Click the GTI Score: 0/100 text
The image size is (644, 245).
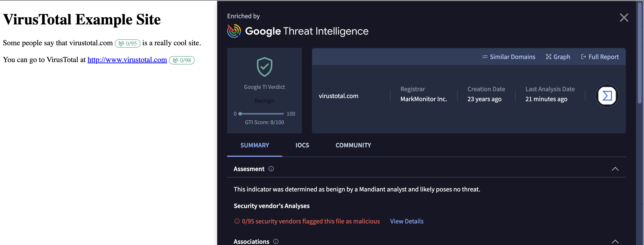click(x=264, y=122)
